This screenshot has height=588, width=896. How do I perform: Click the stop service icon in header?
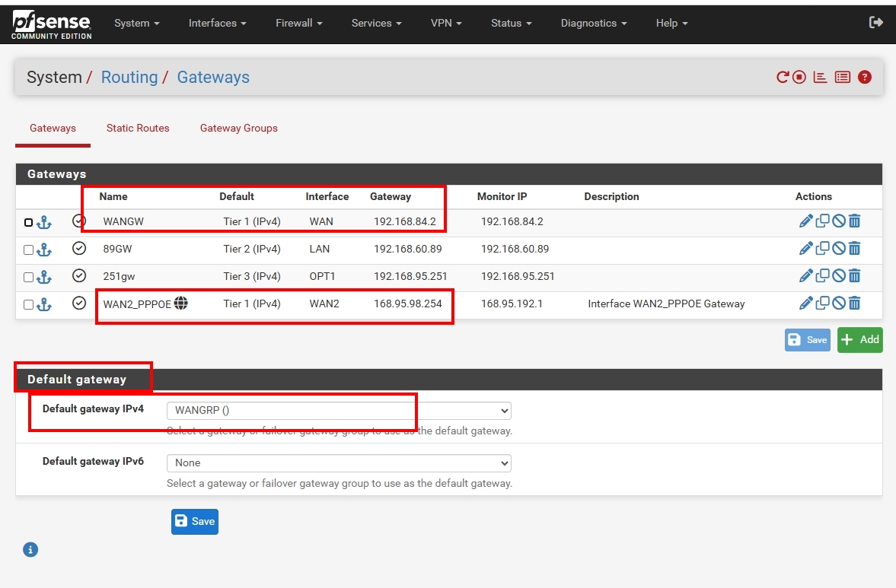click(x=799, y=77)
